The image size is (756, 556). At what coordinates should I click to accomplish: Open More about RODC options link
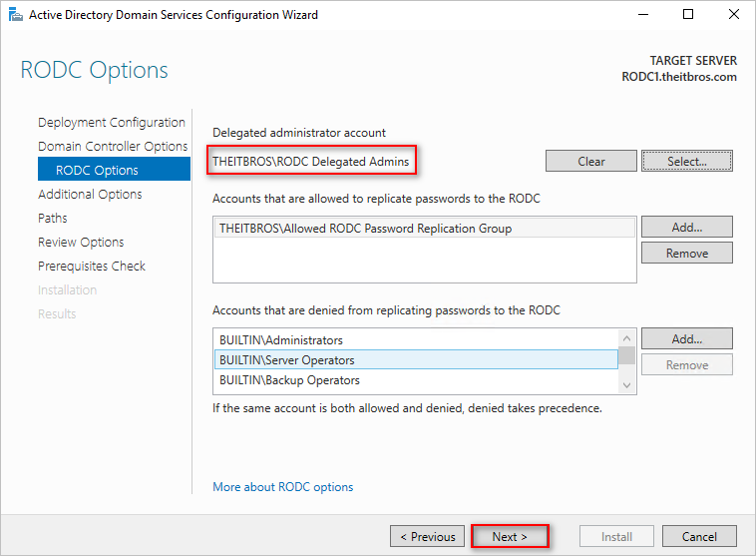283,487
